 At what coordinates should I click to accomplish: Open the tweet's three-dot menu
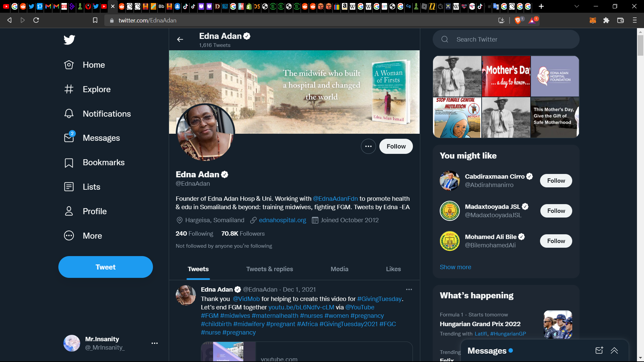(x=409, y=289)
